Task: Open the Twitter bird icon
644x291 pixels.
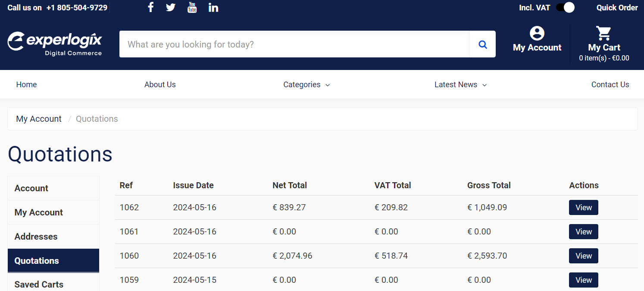Action: click(171, 7)
